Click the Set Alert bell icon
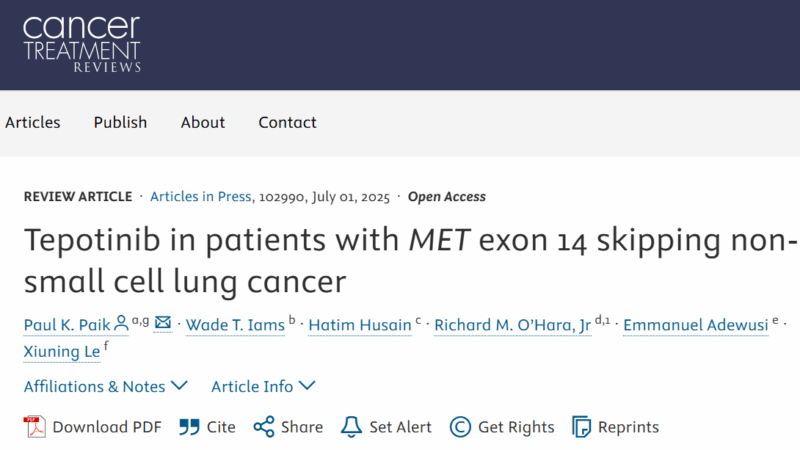 [351, 427]
